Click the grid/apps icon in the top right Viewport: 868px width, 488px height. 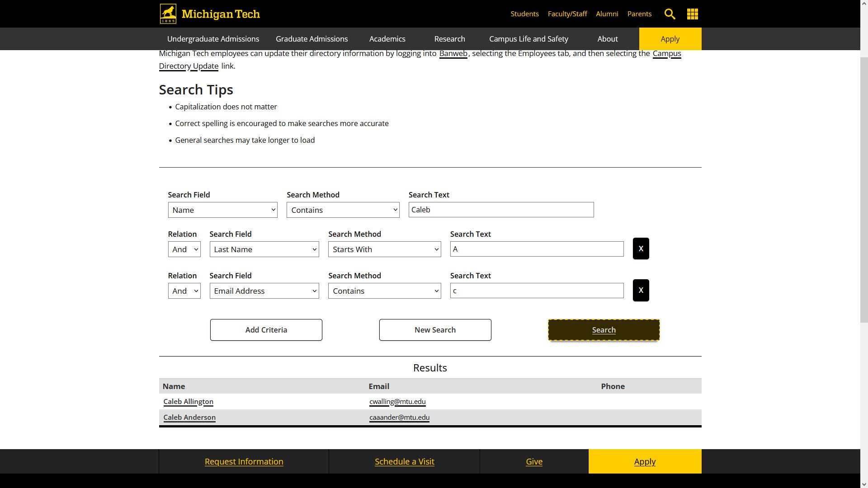click(692, 13)
